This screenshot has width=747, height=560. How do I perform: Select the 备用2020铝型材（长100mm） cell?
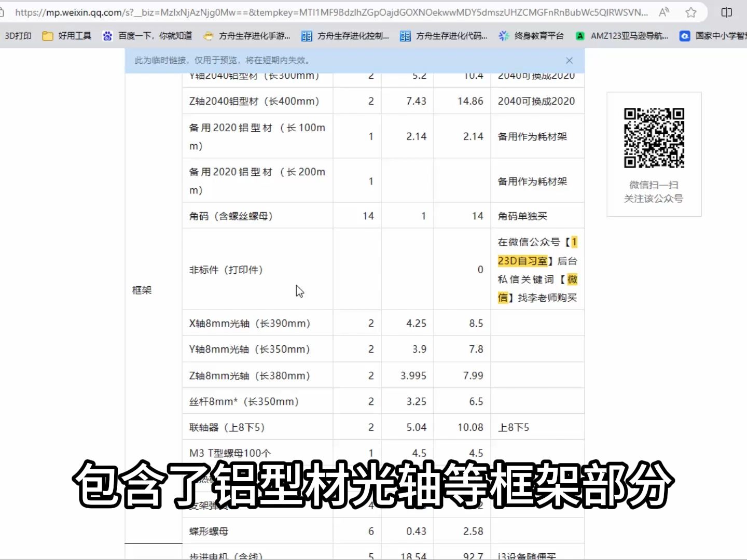(x=257, y=136)
